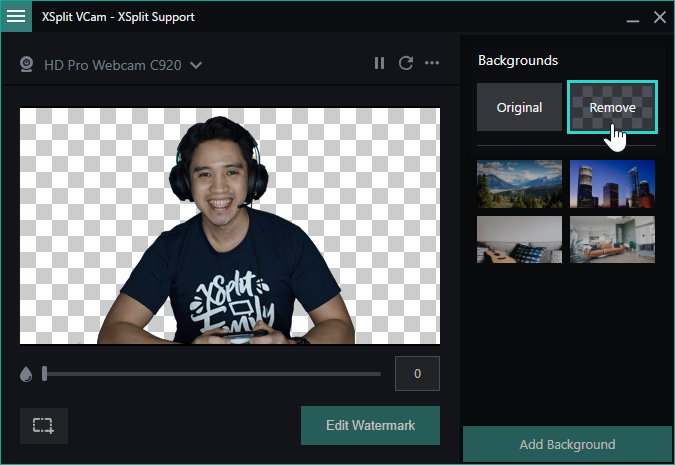Click the webcam device icon
Viewport: 675px width, 465px height.
[x=26, y=65]
